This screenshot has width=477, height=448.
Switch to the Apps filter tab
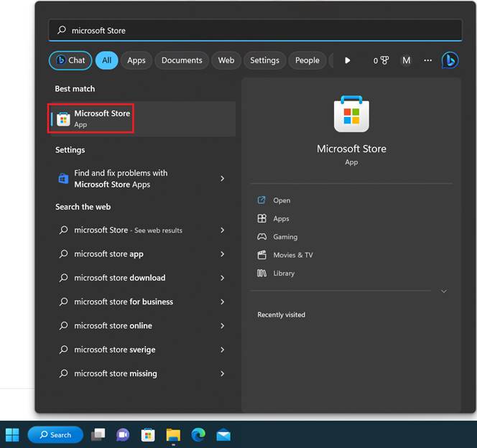[x=136, y=60]
